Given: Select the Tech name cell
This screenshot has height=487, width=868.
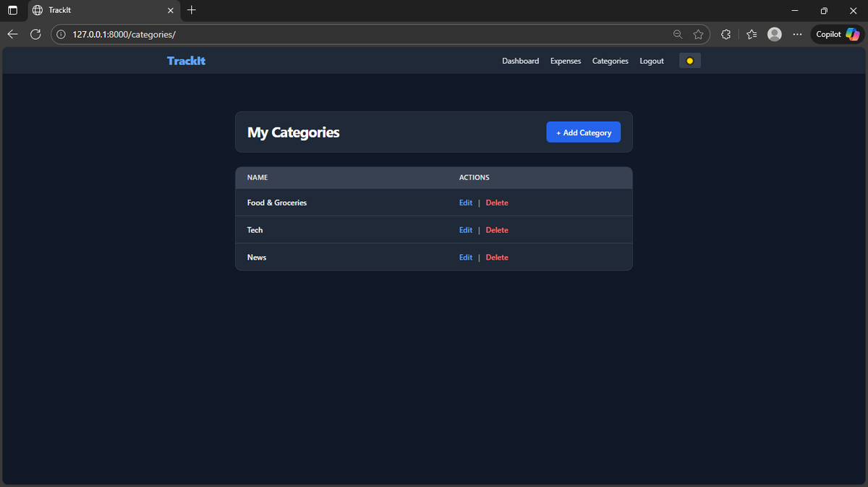Looking at the screenshot, I should (x=255, y=230).
